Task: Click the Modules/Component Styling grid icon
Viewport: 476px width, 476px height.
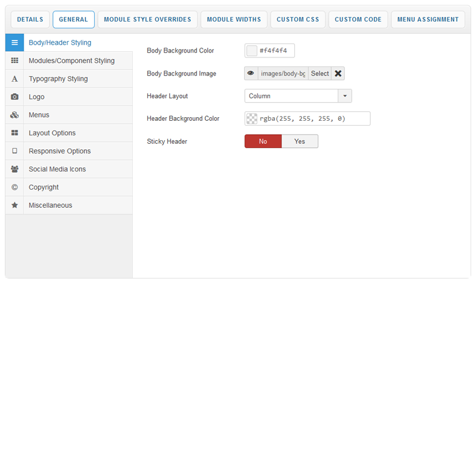Action: [14, 61]
